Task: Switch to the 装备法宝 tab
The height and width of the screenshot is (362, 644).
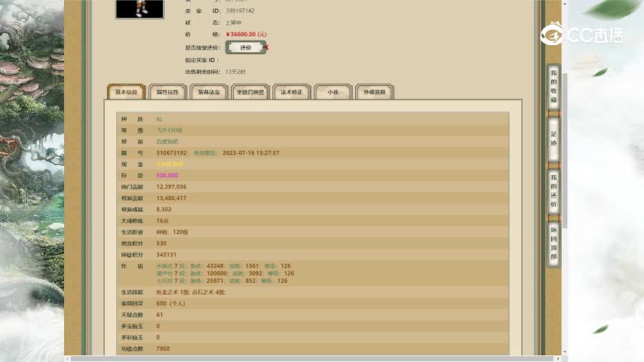Action: click(209, 92)
